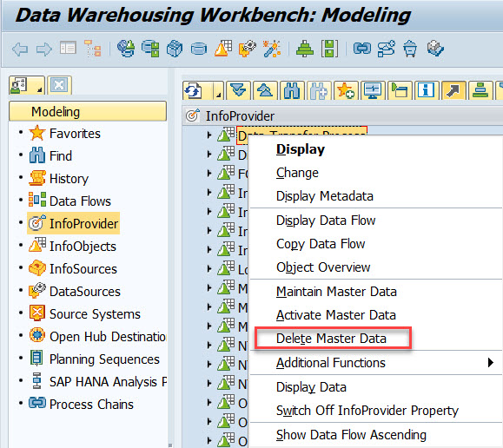Choose Show Data Flow Ascending
This screenshot has width=503, height=448.
coord(351,435)
